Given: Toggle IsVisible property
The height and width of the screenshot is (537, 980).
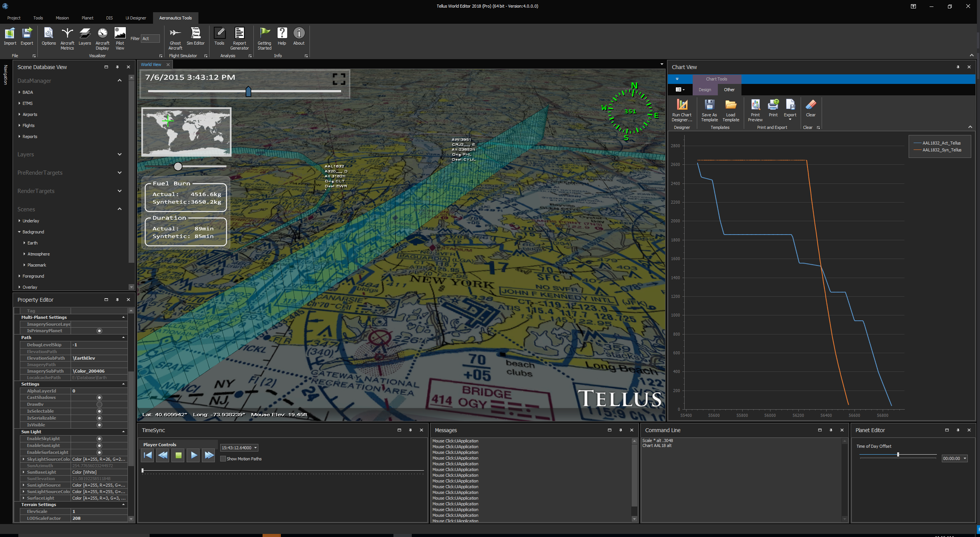Looking at the screenshot, I should 99,425.
